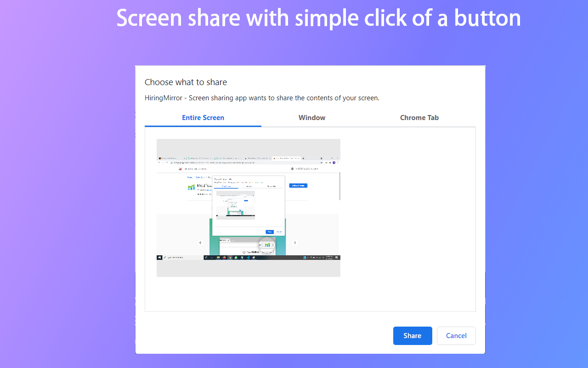Click the left carousel arrow inside the preview
This screenshot has width=588, height=368.
200,242
